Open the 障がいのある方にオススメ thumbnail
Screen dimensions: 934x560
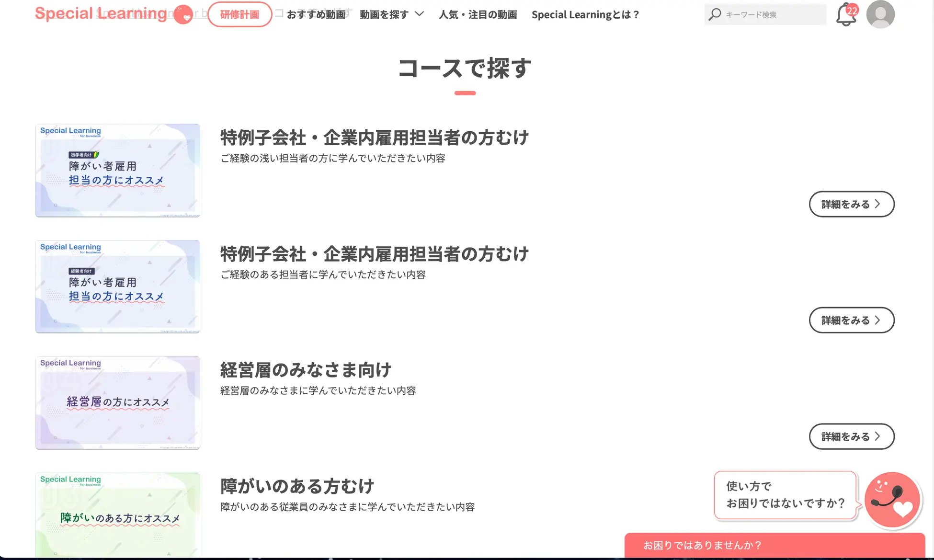(118, 515)
